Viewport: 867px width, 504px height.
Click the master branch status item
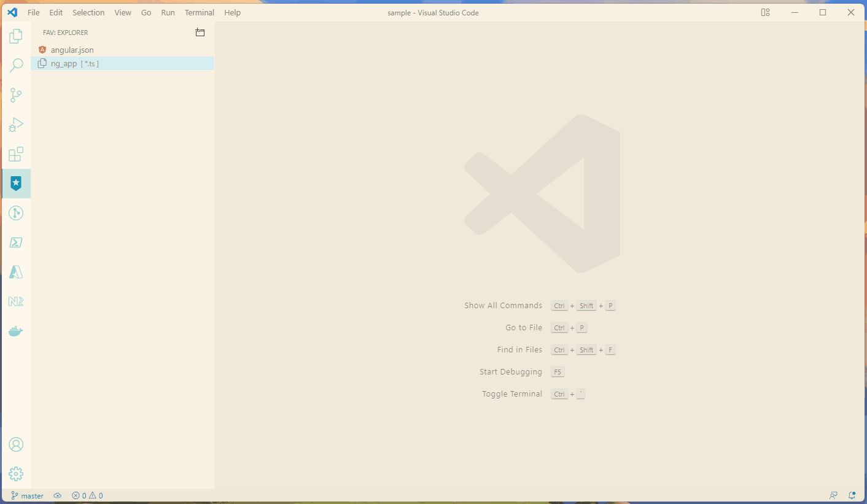pos(28,495)
